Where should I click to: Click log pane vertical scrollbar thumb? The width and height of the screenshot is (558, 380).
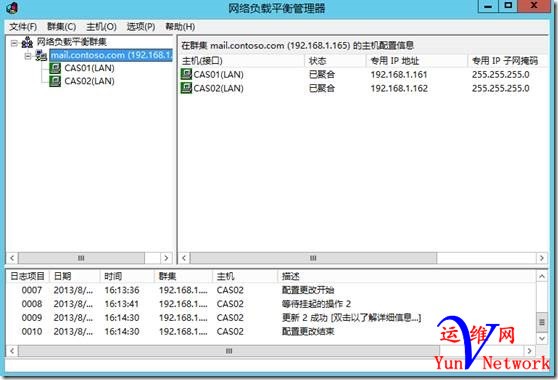(x=542, y=322)
